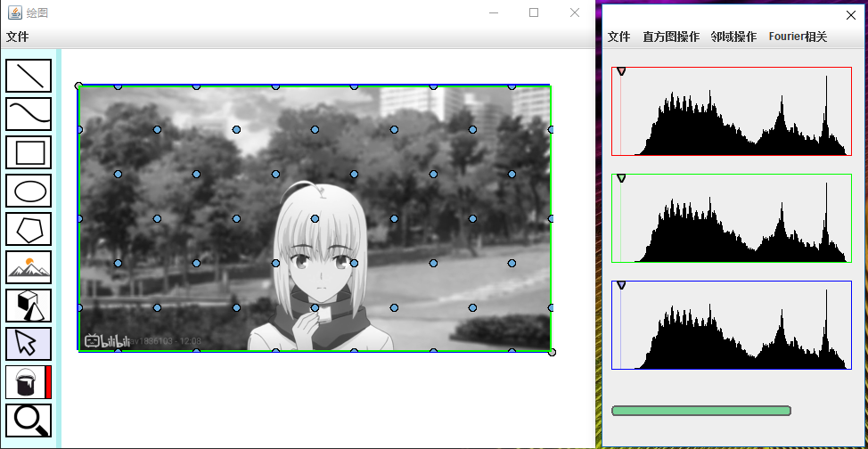Select the polygon (pentagon) tool
Image resolution: width=868 pixels, height=449 pixels.
click(29, 229)
